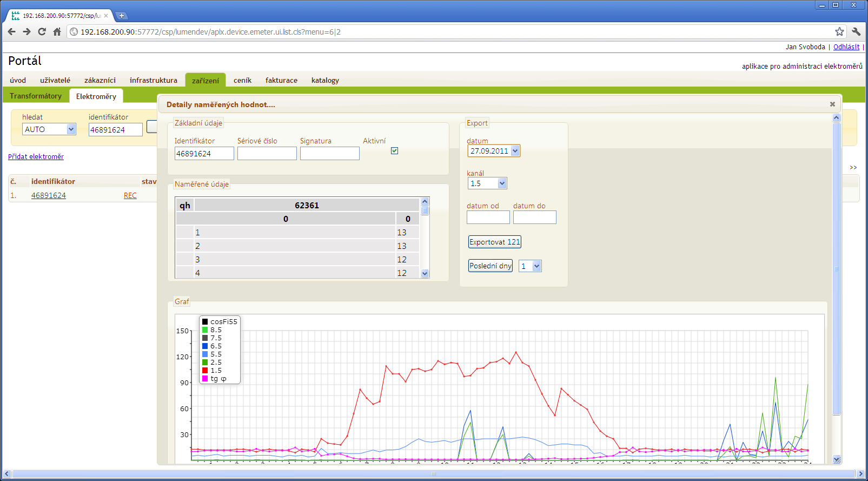Click the dialog vertical scrollbar thumb

coord(837,269)
